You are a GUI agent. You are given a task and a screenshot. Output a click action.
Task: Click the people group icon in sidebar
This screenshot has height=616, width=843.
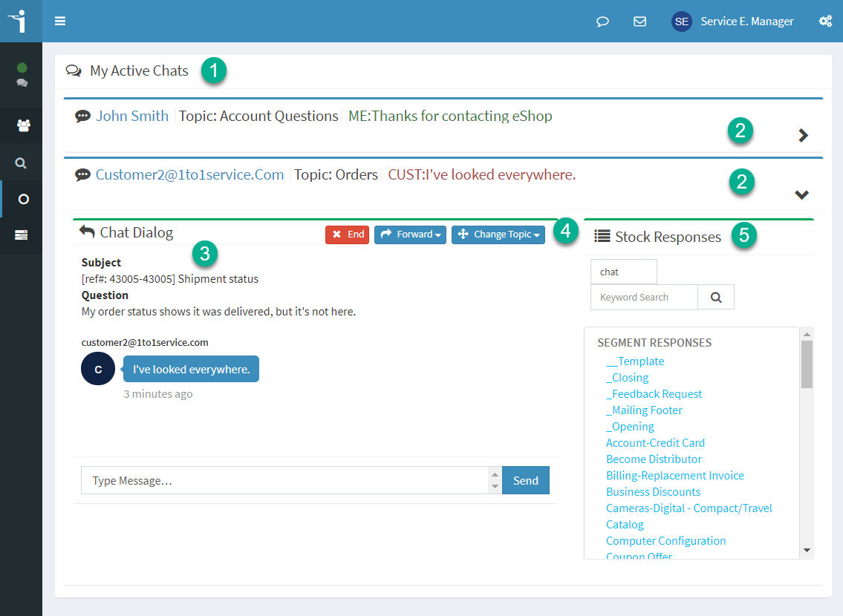click(23, 125)
